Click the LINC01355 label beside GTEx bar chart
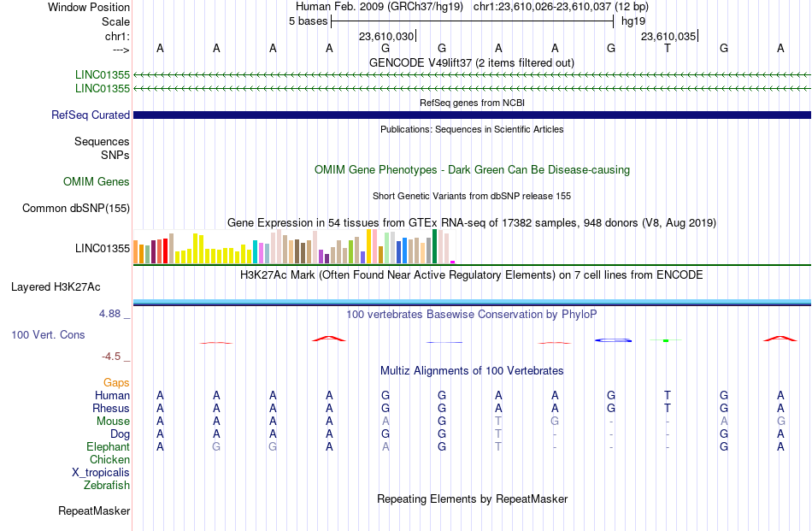812x531 pixels. coord(103,249)
